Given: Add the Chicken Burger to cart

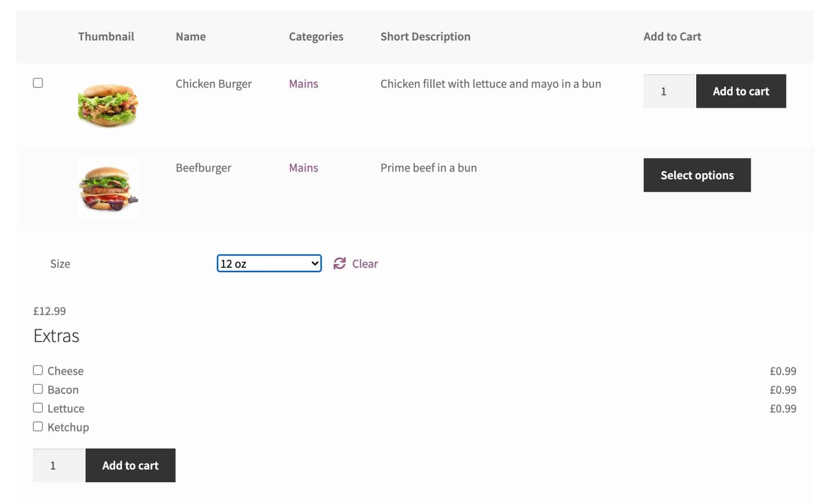Looking at the screenshot, I should 741,91.
